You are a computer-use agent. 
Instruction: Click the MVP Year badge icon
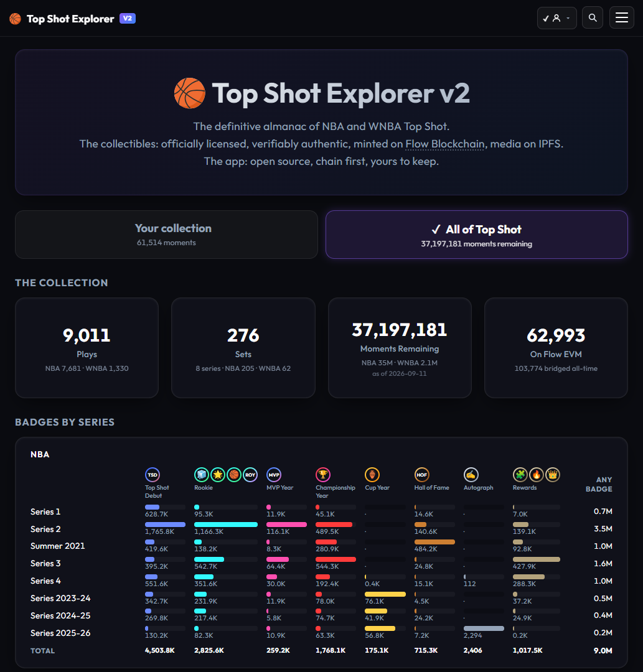274,475
